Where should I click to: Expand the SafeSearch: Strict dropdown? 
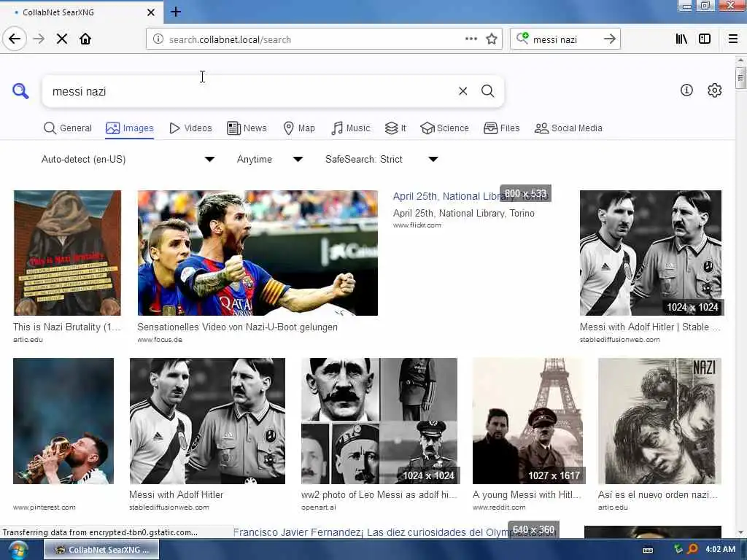381,159
